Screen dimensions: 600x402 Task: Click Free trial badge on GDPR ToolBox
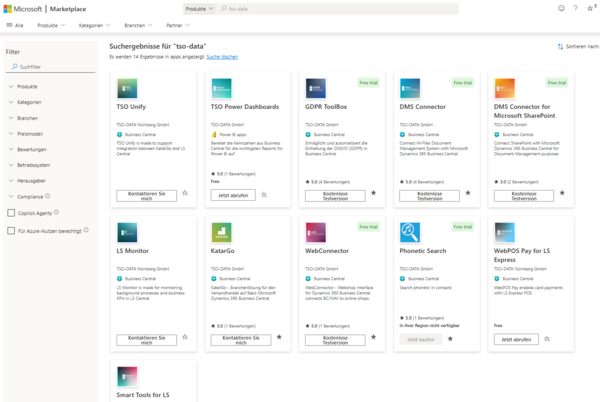(368, 83)
